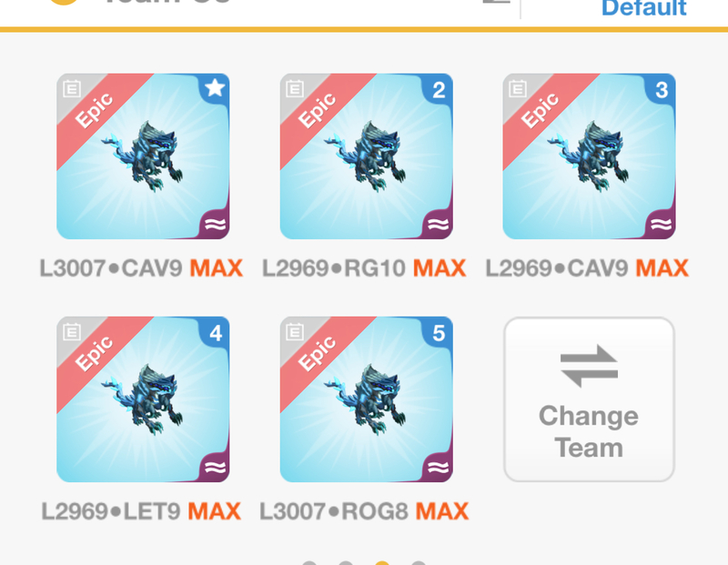Image resolution: width=728 pixels, height=565 pixels.
Task: Open notes icon on L3007 ROG8 card
Action: point(295,332)
